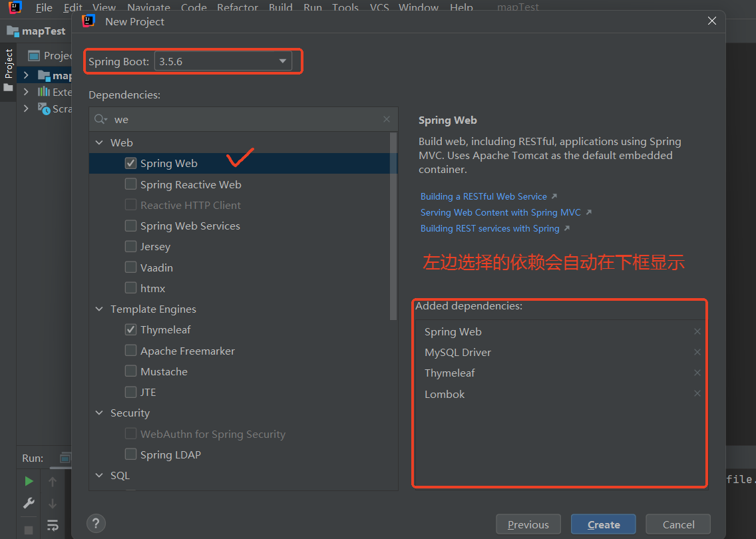Image resolution: width=756 pixels, height=539 pixels.
Task: Collapse the Security group
Action: [x=99, y=413]
